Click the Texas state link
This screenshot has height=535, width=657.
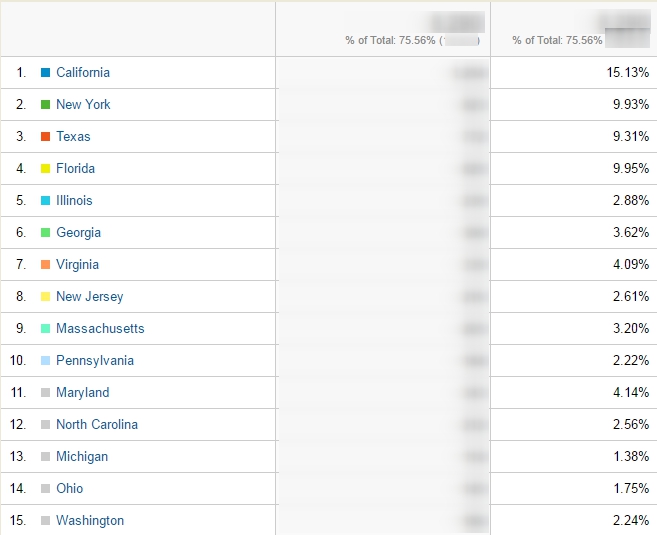click(x=73, y=137)
